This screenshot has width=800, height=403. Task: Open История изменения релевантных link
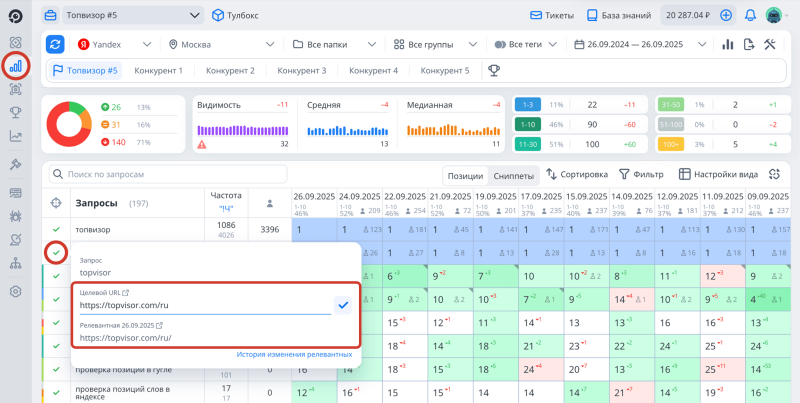[x=294, y=354]
